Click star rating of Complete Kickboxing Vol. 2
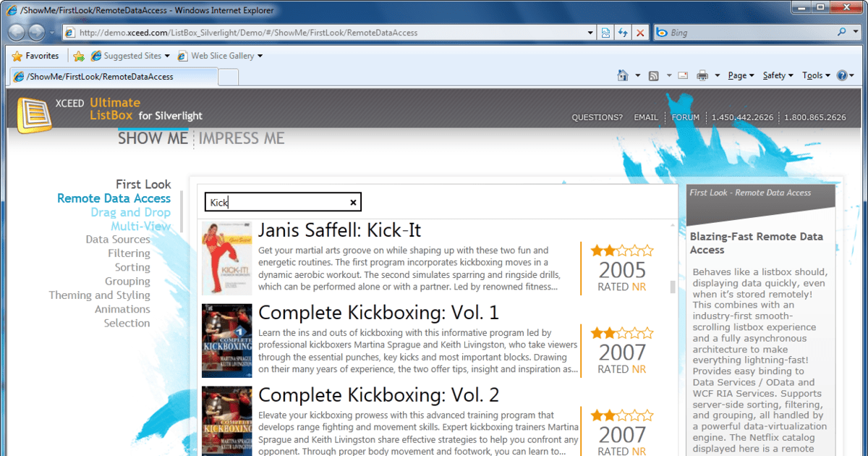Viewport: 868px width, 456px height. (622, 416)
